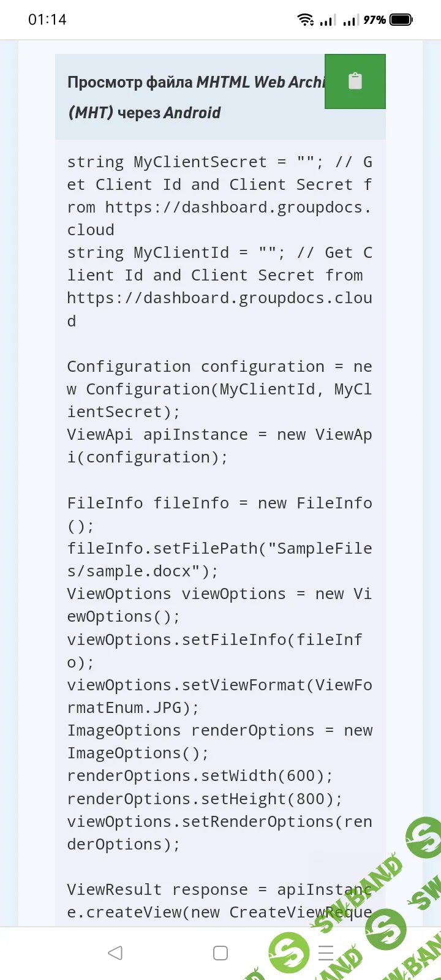Tap the 97% battery percentage
The image size is (441, 980).
(x=374, y=20)
